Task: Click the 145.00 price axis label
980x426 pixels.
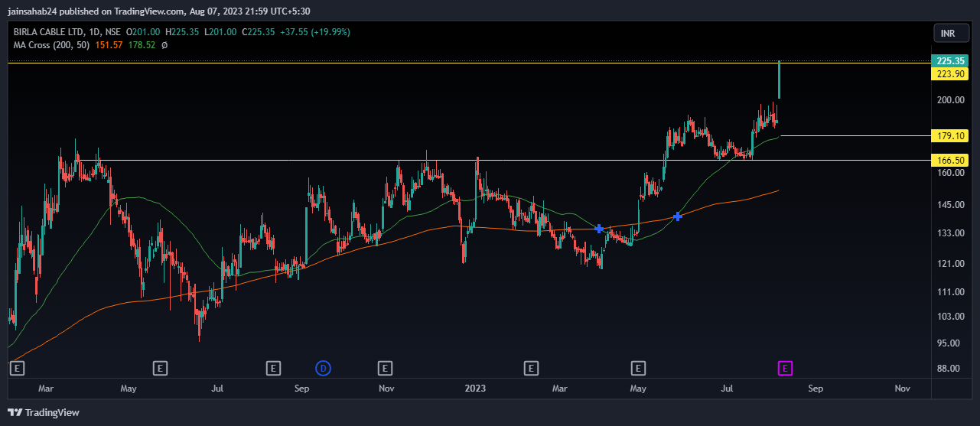Action: coord(949,205)
